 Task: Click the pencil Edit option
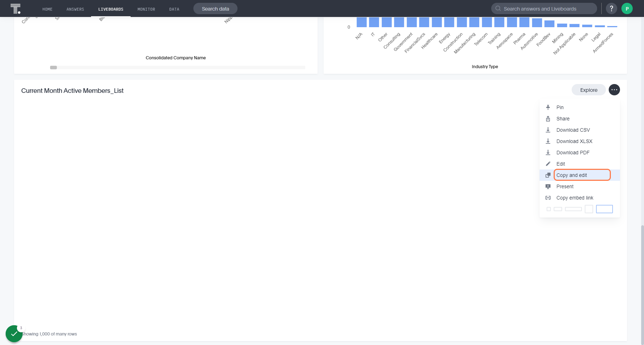pos(580,164)
